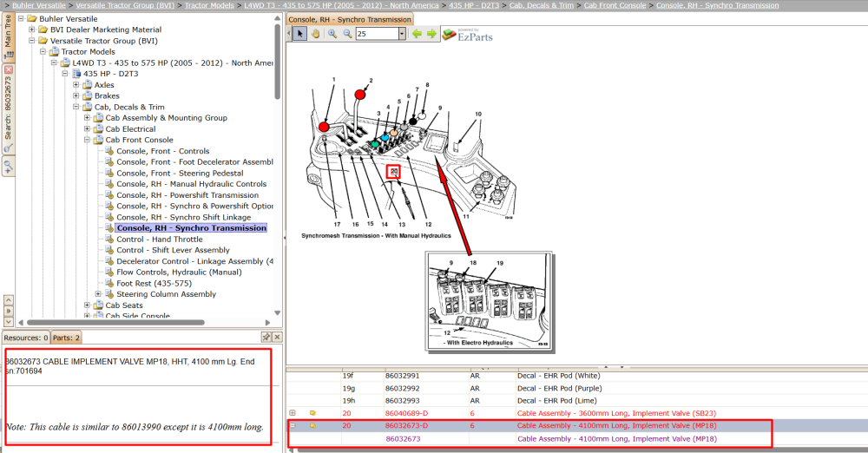This screenshot has width=868, height=453.
Task: Select the Console, RH - Synchro Transmission document tab
Action: coord(350,19)
